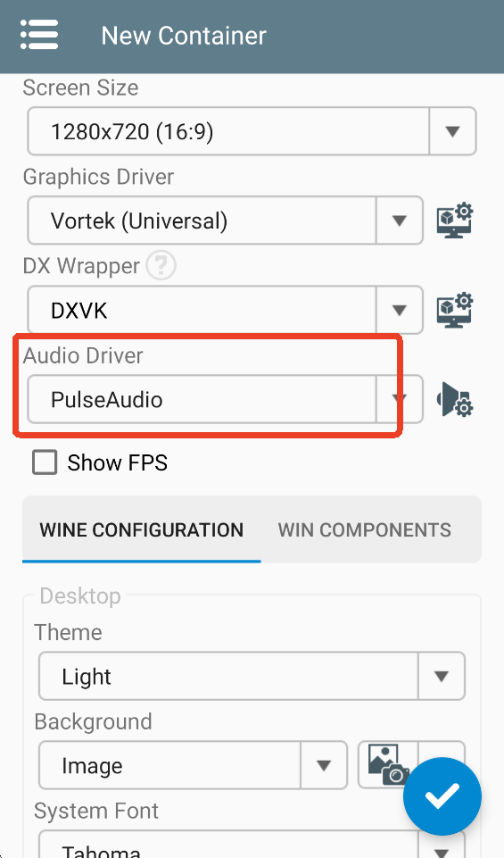Click the New Container title
This screenshot has width=504, height=858.
(184, 36)
